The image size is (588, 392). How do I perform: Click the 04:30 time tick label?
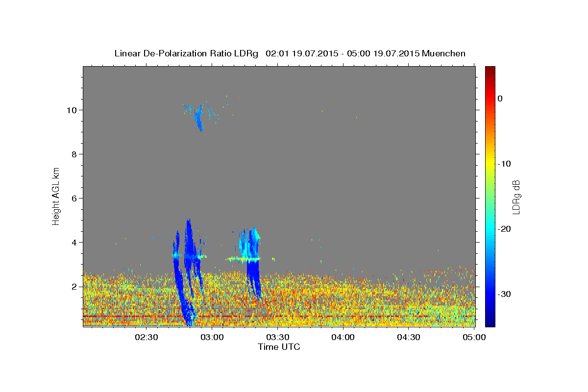tap(409, 337)
